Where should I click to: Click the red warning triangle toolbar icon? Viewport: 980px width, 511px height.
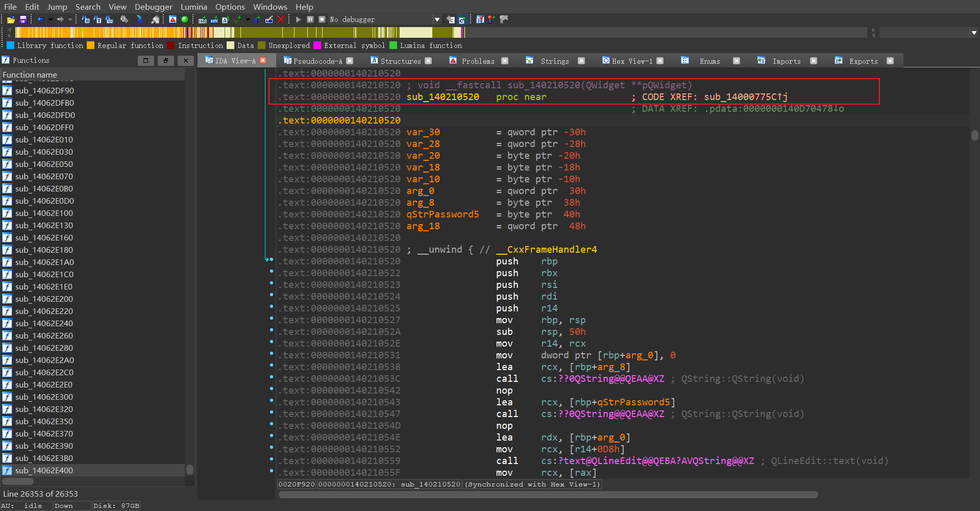point(173,19)
